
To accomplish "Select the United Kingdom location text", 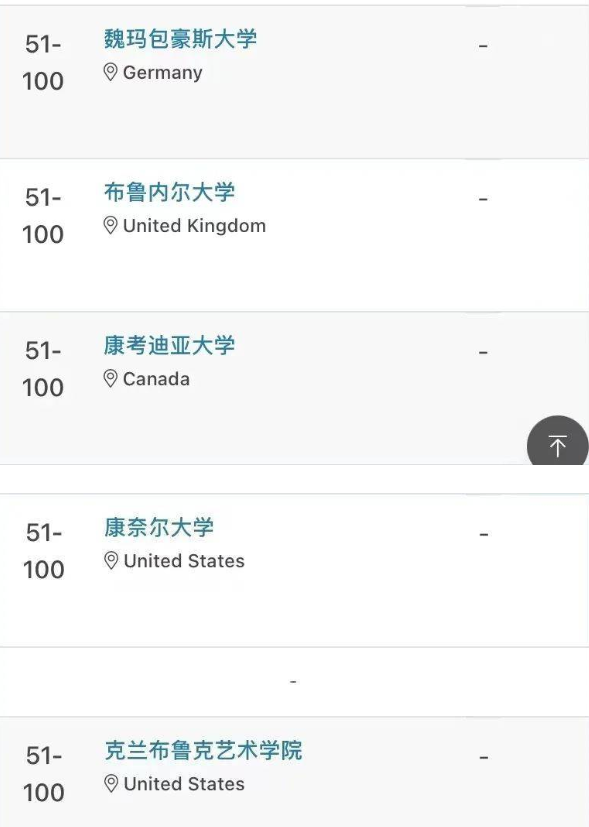I will point(194,226).
